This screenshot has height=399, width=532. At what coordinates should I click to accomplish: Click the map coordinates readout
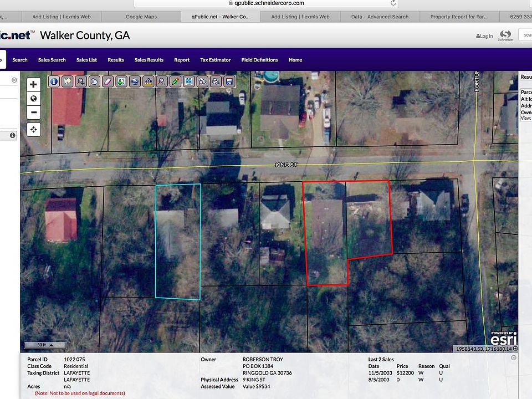pos(484,349)
